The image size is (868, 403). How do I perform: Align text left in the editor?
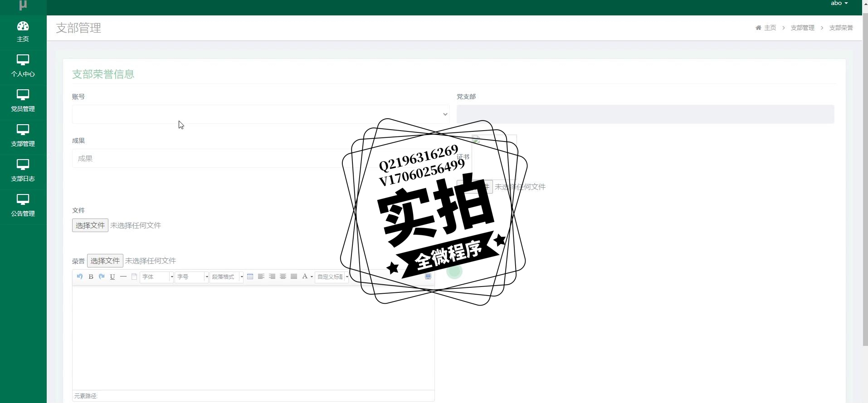(261, 277)
